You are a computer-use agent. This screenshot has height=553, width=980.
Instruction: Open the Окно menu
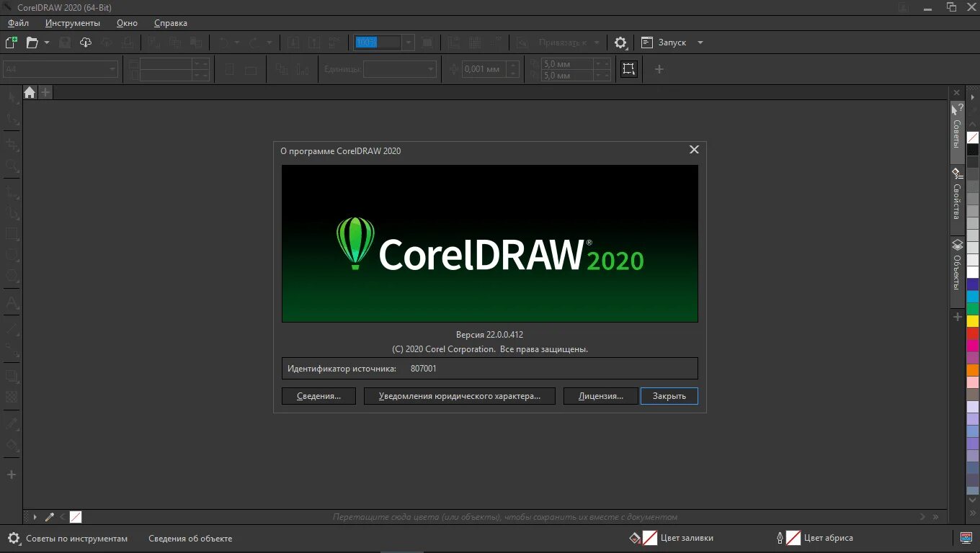127,23
